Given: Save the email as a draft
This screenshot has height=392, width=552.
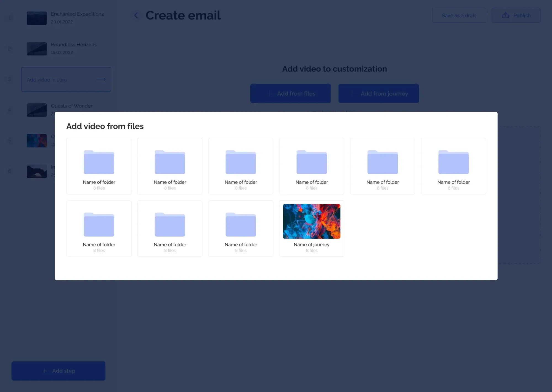Looking at the screenshot, I should [x=459, y=15].
